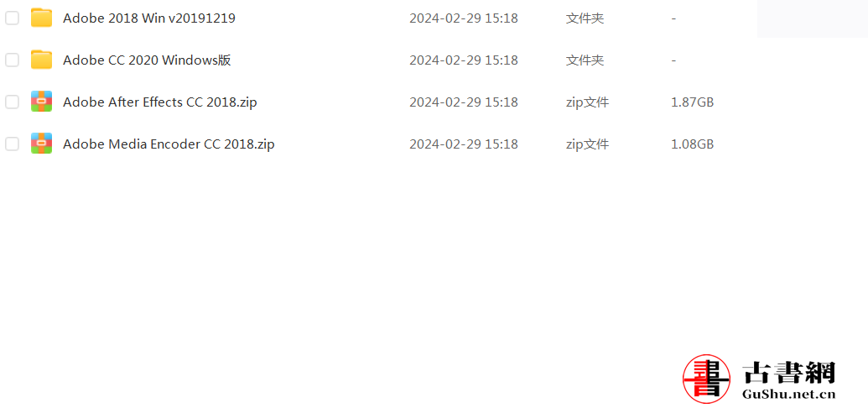The image size is (868, 408).
Task: Select the Adobe CC 2020 Windows版 checkbox
Action: pos(12,60)
